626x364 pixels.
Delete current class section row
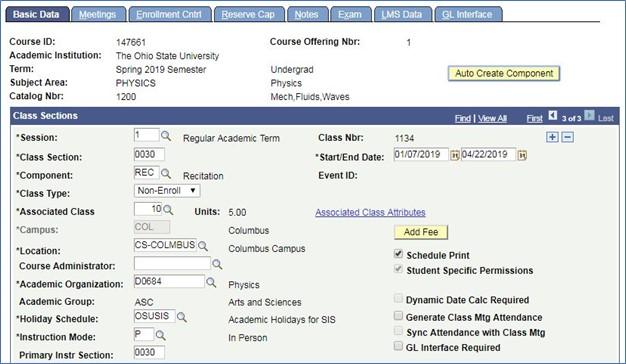(568, 137)
